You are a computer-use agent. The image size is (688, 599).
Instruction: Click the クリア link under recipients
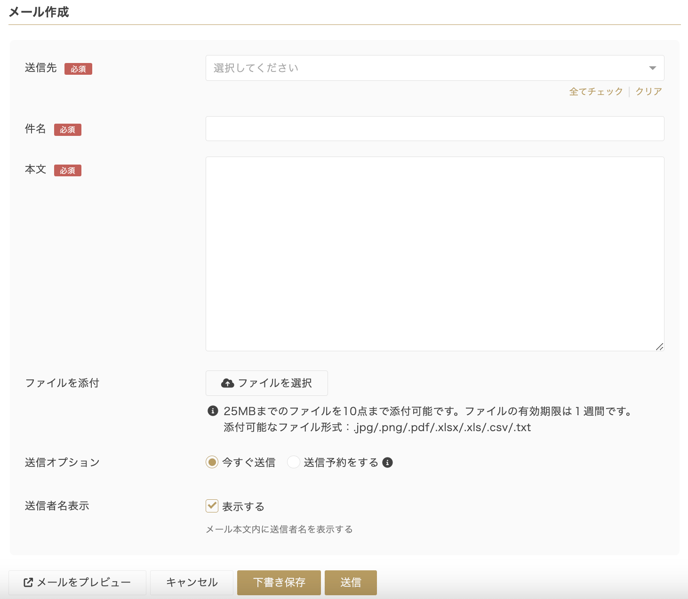(648, 92)
